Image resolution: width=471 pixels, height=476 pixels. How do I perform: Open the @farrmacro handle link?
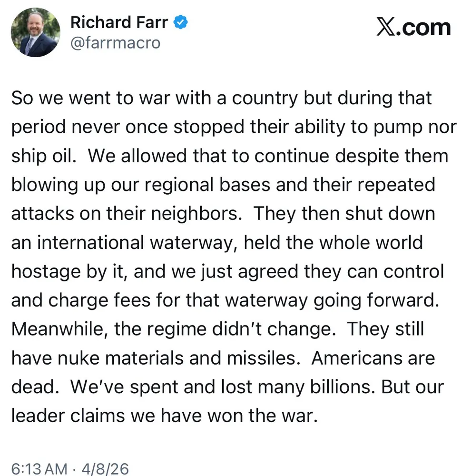(115, 43)
